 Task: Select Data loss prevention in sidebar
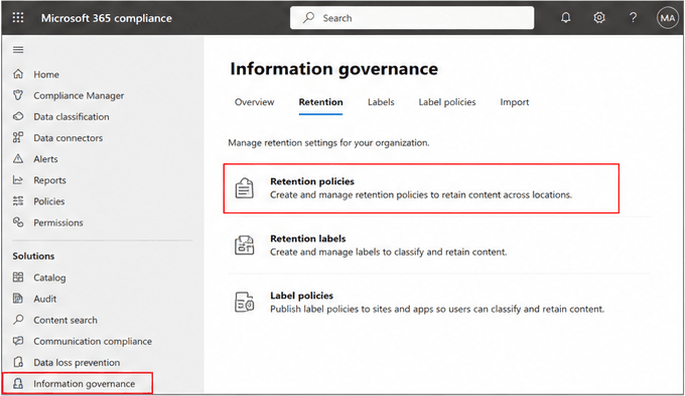76,363
